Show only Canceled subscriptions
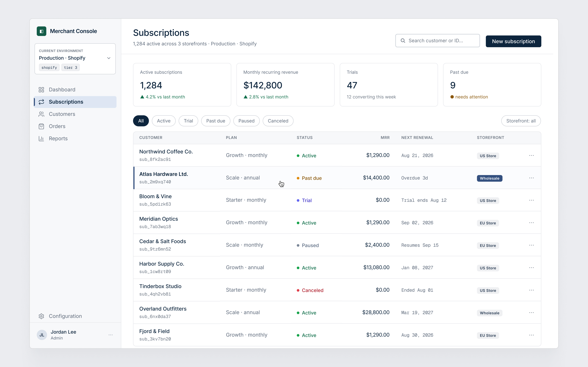The height and width of the screenshot is (367, 588). (278, 121)
